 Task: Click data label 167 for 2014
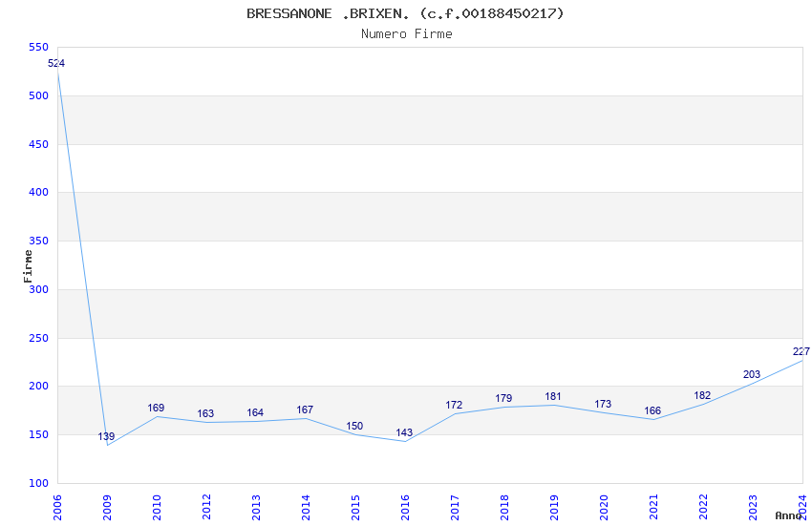(305, 409)
